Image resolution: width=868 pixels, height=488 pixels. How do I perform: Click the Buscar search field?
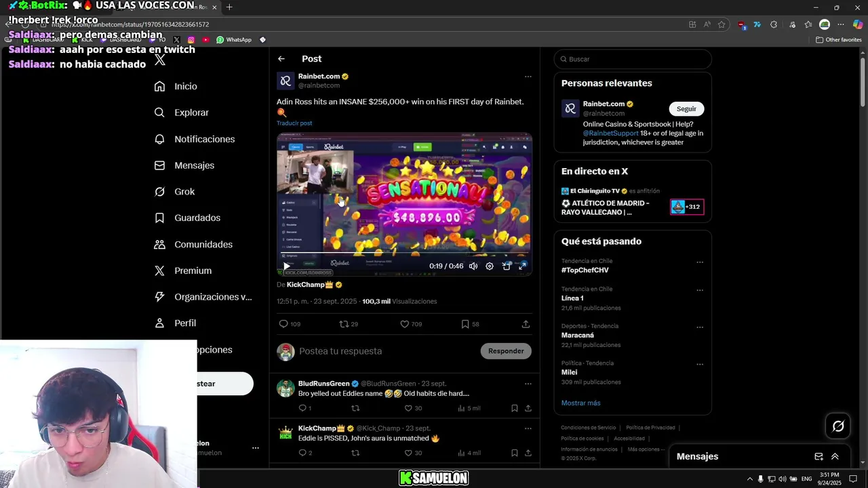point(633,59)
